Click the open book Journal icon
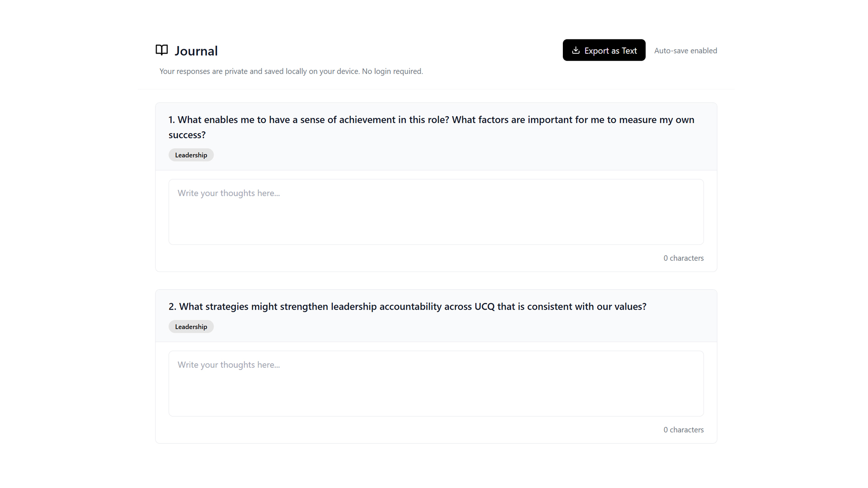The height and width of the screenshot is (488, 868). pyautogui.click(x=161, y=50)
